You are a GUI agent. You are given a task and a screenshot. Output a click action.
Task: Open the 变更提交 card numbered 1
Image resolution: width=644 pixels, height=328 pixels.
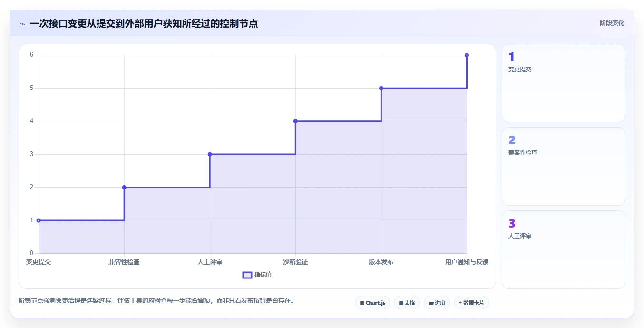(x=563, y=83)
